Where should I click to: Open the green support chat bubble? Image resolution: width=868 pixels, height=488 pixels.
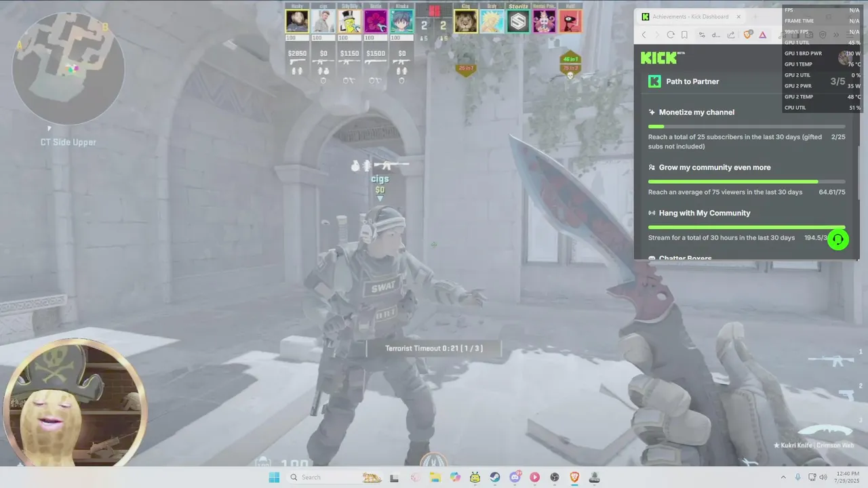838,239
